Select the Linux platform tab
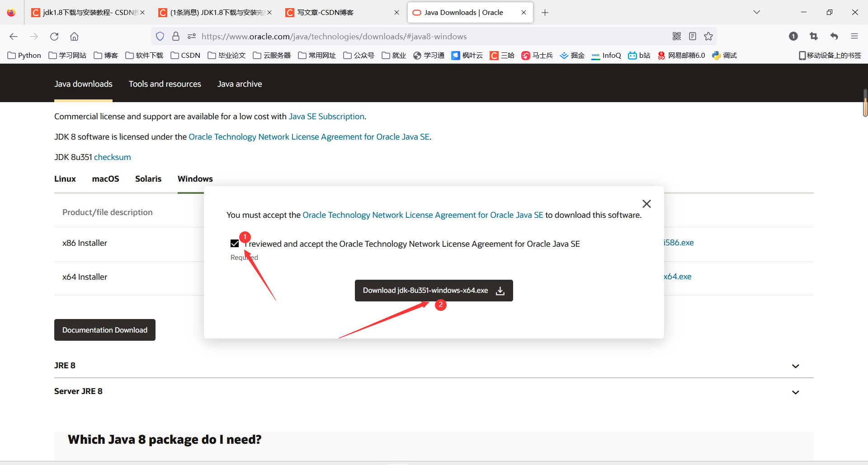This screenshot has width=868, height=465. coord(65,179)
